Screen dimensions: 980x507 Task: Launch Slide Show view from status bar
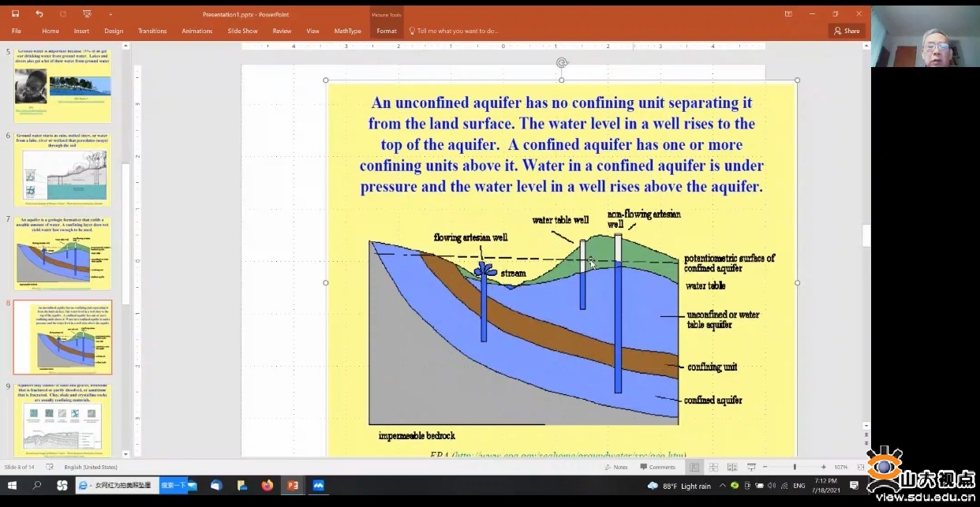point(751,467)
